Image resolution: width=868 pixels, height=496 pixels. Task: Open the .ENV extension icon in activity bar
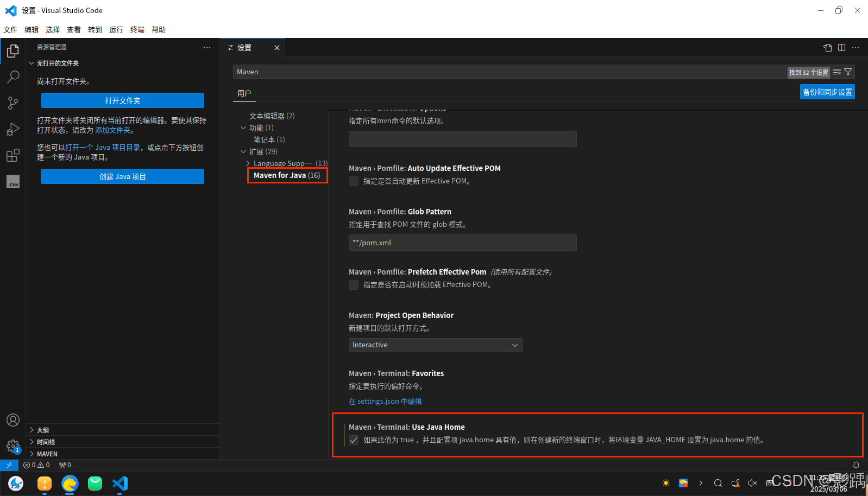click(x=13, y=181)
